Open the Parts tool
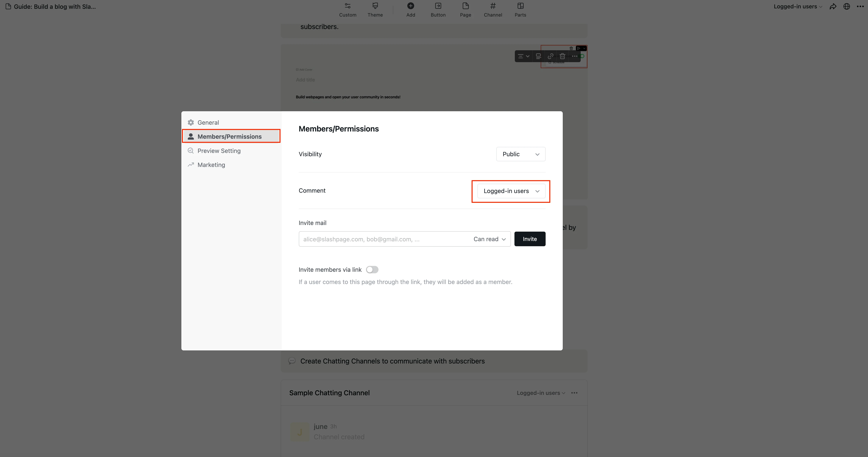The width and height of the screenshot is (868, 457). pos(520,10)
